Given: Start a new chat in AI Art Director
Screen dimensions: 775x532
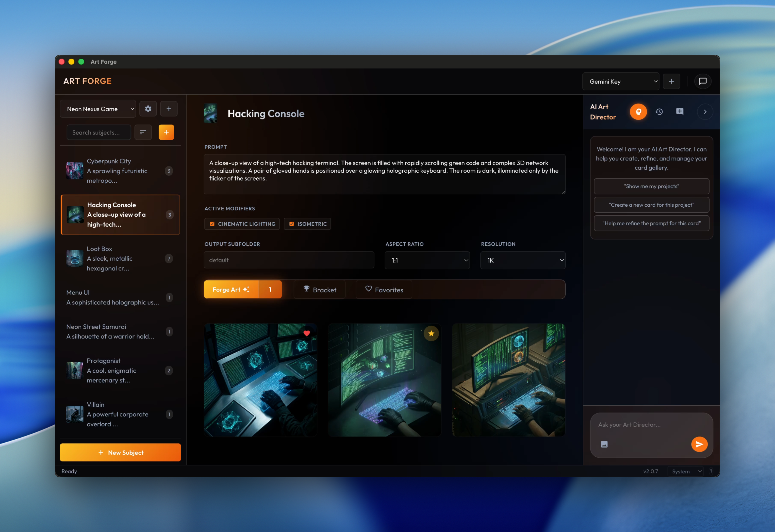Looking at the screenshot, I should click(680, 112).
